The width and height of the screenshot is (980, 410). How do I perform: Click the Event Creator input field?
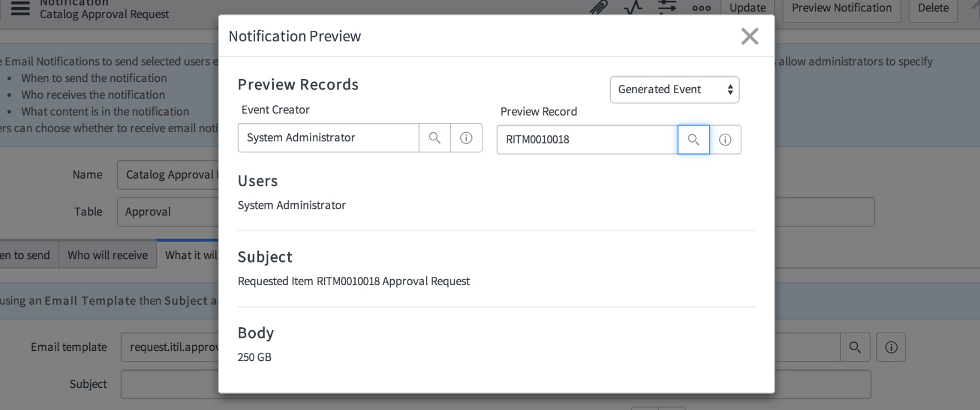tap(328, 138)
